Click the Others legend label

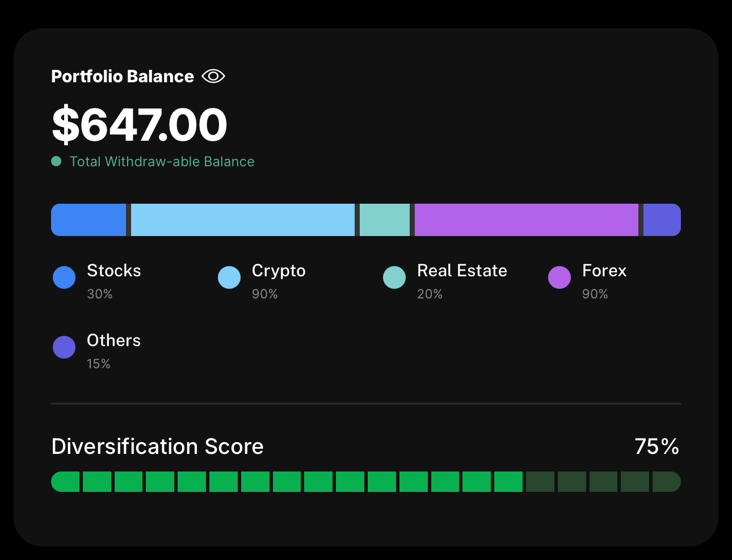(113, 340)
